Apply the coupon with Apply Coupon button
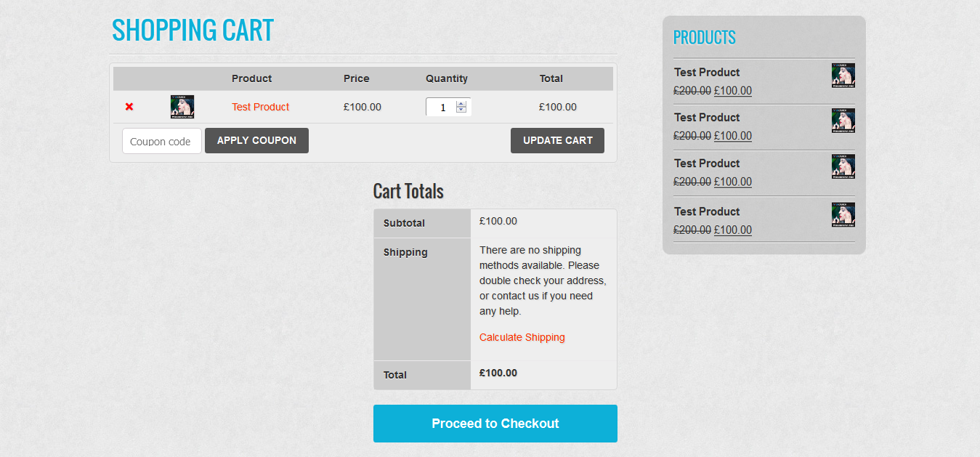This screenshot has height=457, width=980. pos(256,140)
